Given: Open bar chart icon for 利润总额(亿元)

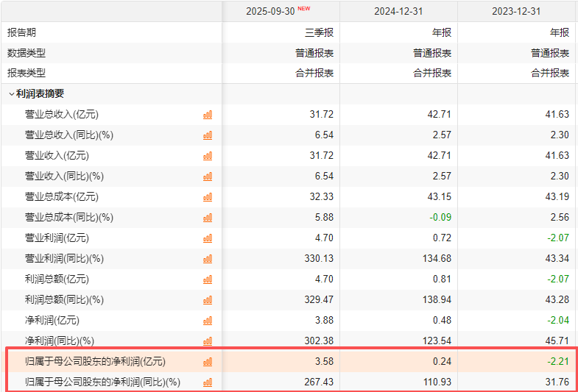Looking at the screenshot, I should pyautogui.click(x=208, y=279).
